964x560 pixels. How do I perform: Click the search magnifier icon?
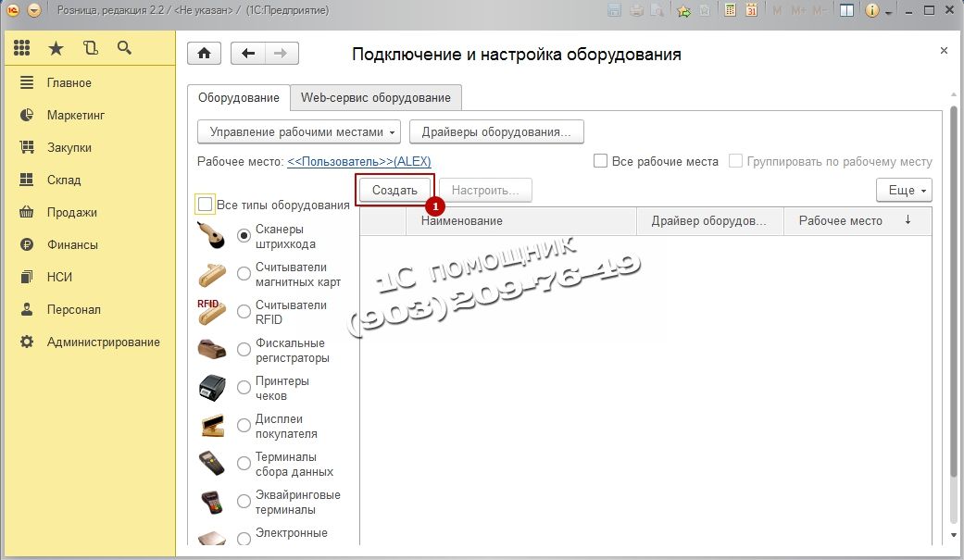(124, 48)
